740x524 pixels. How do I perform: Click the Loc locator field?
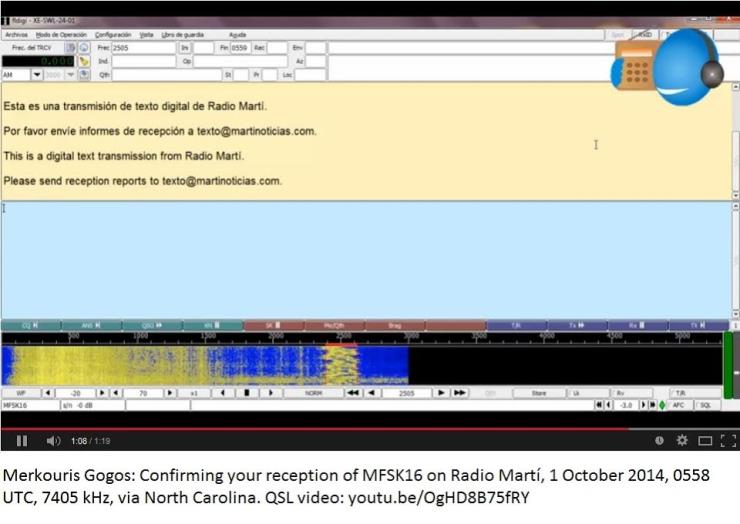click(310, 75)
